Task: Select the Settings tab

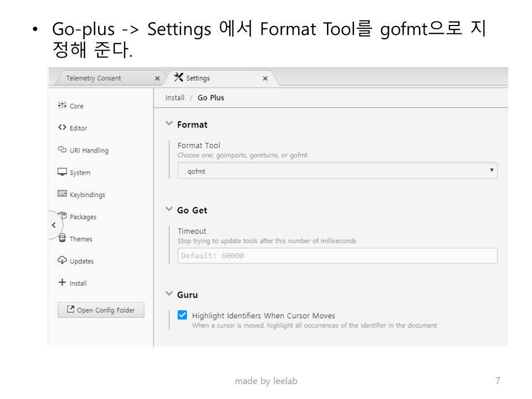Action: (221, 78)
